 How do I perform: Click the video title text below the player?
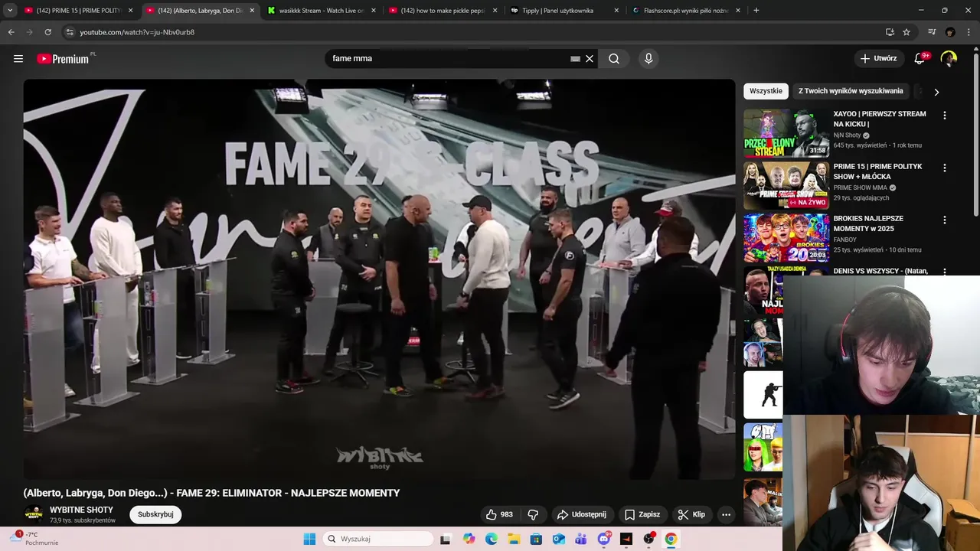(211, 493)
